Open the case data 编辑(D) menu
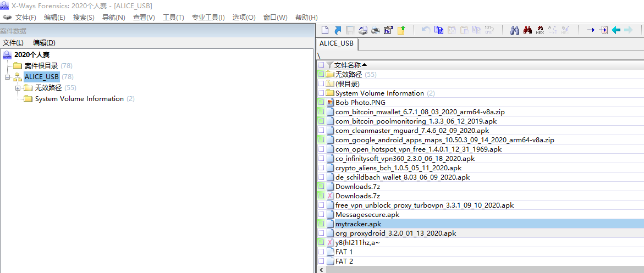Image resolution: width=644 pixels, height=273 pixels. click(44, 43)
